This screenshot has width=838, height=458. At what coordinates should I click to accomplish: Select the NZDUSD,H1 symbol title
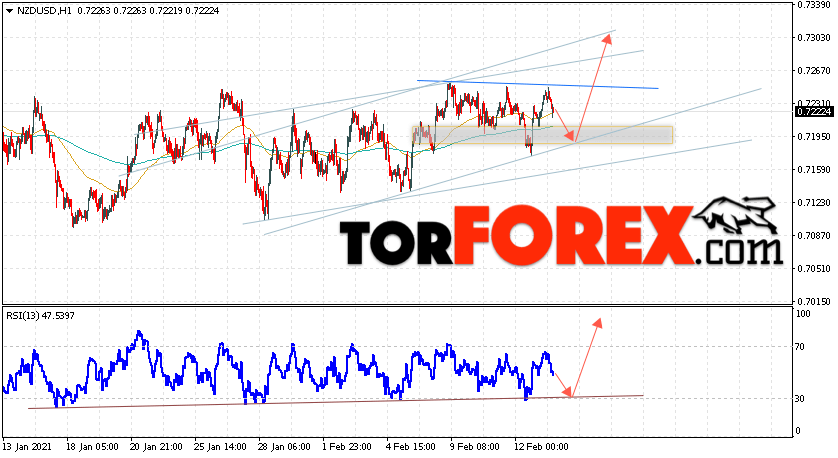click(x=44, y=11)
